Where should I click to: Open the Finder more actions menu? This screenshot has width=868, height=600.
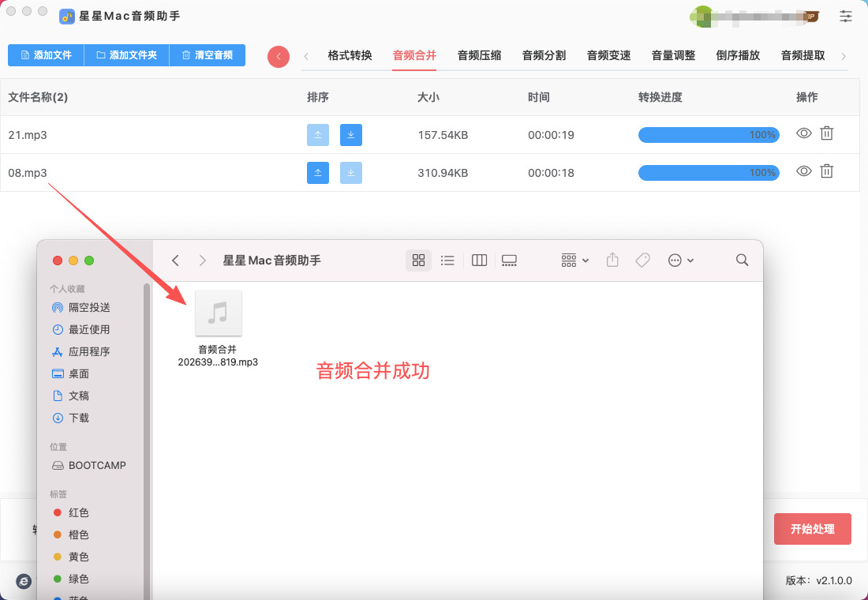(681, 261)
